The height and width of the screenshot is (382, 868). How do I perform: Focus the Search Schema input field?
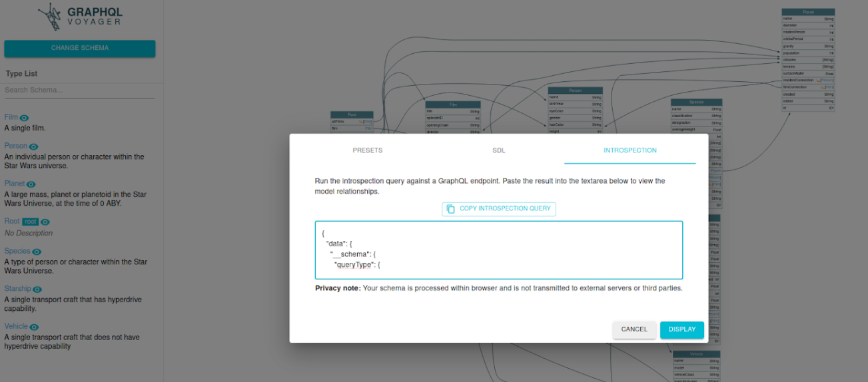click(80, 90)
